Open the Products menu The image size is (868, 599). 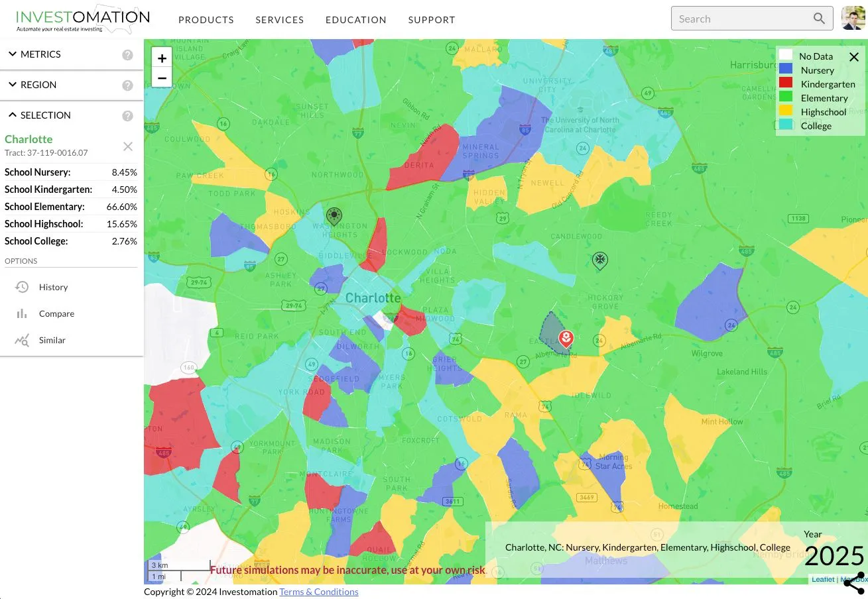pos(206,20)
